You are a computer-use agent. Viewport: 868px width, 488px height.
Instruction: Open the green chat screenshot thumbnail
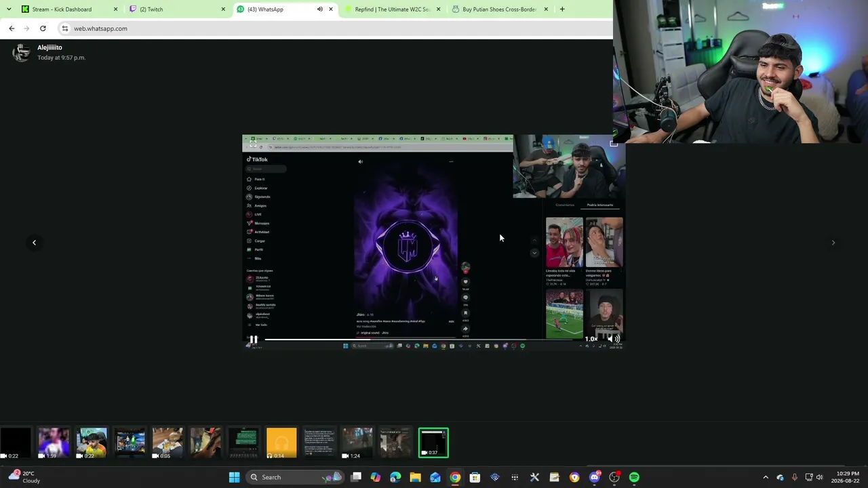point(243,443)
